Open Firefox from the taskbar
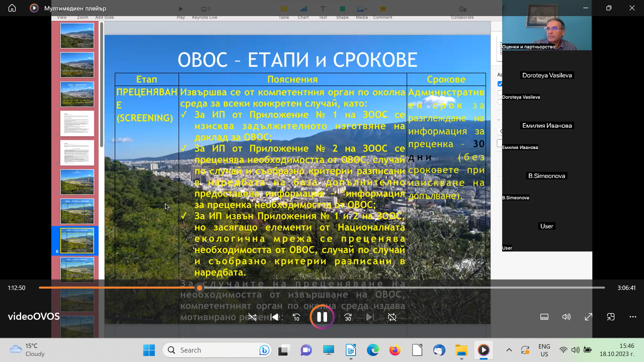Viewport: 644px width, 362px height. (395, 350)
